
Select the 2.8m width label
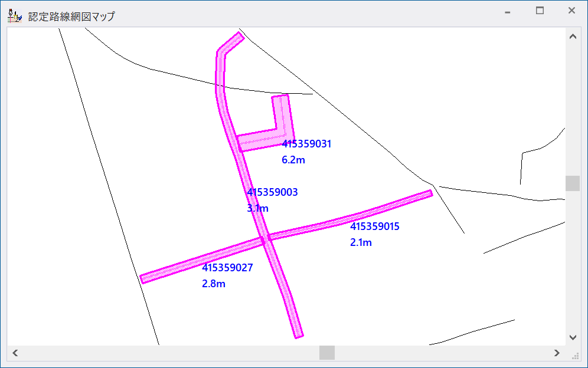213,284
